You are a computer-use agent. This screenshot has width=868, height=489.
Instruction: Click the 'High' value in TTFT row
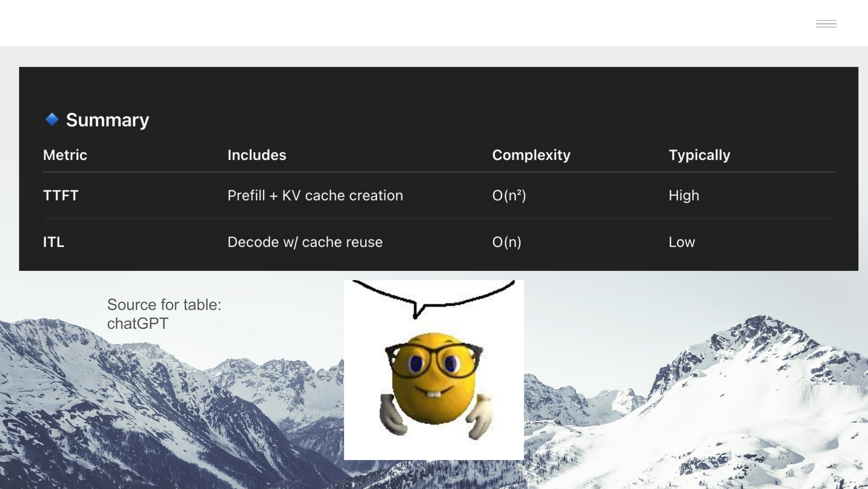683,196
